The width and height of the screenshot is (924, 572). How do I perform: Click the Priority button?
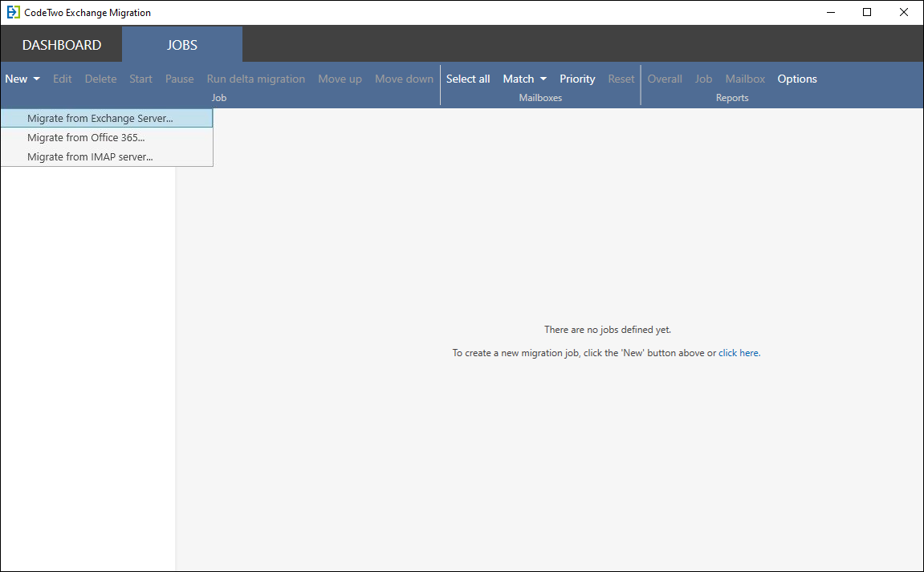click(x=577, y=79)
